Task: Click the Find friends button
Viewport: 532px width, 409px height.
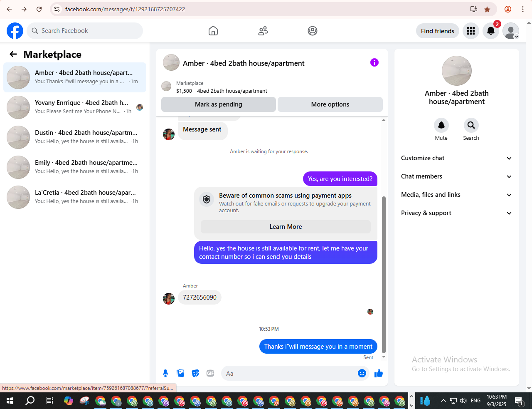Action: 438,31
